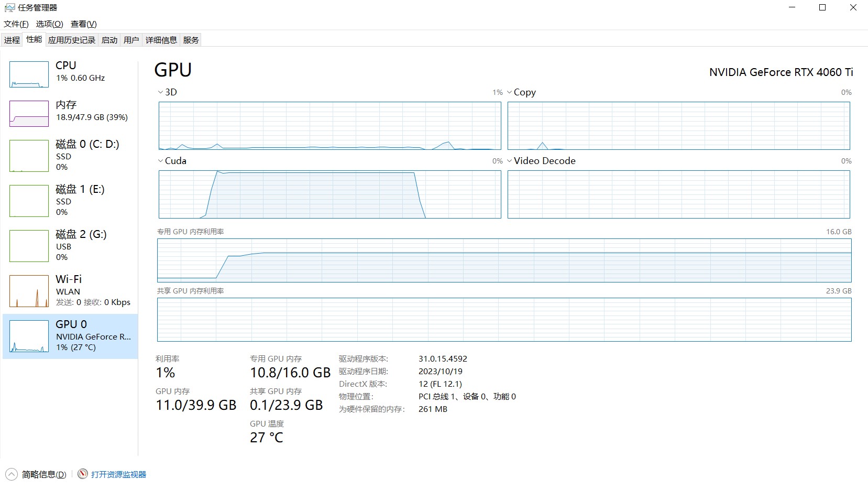Select the GPU 0 graph thumbnail
The image size is (868, 490).
click(29, 336)
